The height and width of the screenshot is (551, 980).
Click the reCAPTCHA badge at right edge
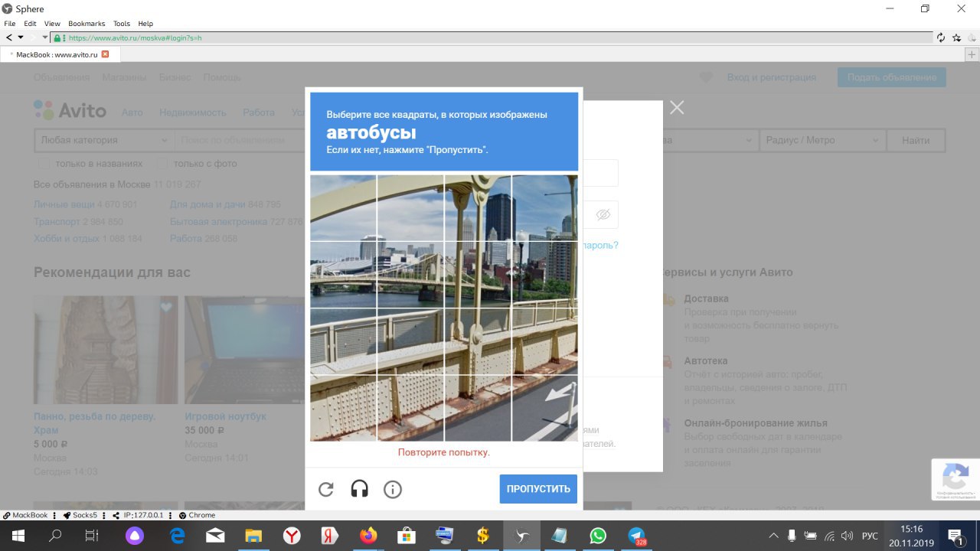pos(955,480)
